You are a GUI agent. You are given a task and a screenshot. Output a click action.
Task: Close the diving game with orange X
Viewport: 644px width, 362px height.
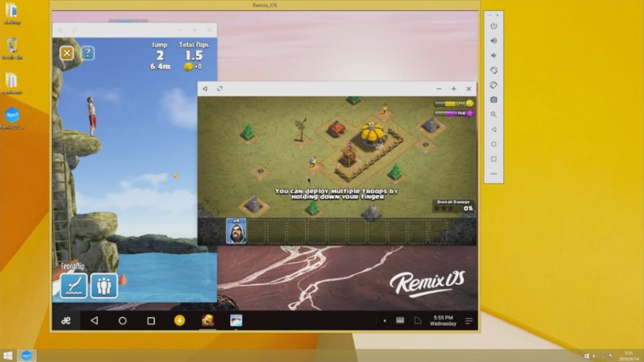click(67, 53)
